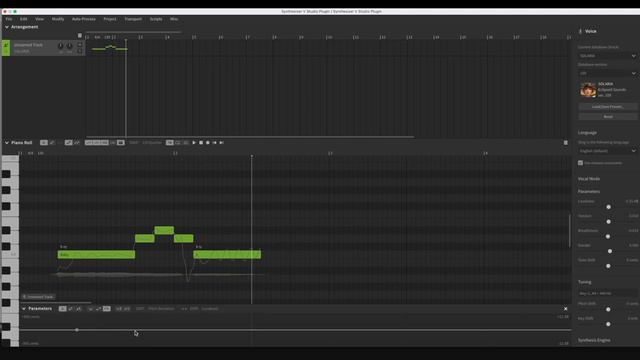Select the second tool icon in Parameters toolbar

pos(71,309)
